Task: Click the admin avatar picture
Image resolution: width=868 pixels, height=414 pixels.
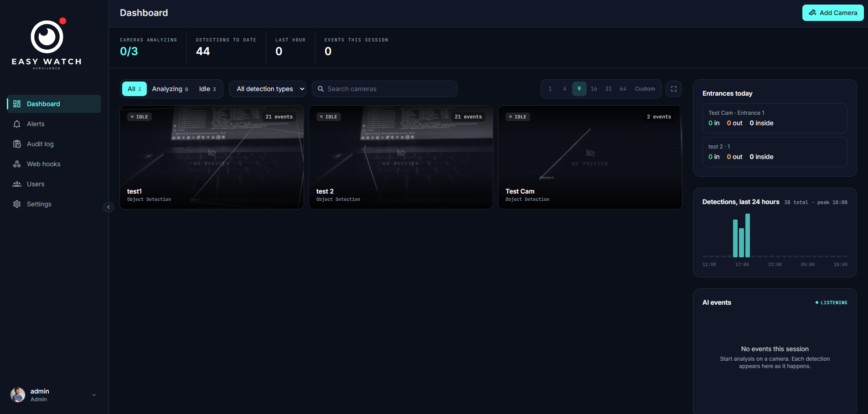Action: click(x=18, y=395)
